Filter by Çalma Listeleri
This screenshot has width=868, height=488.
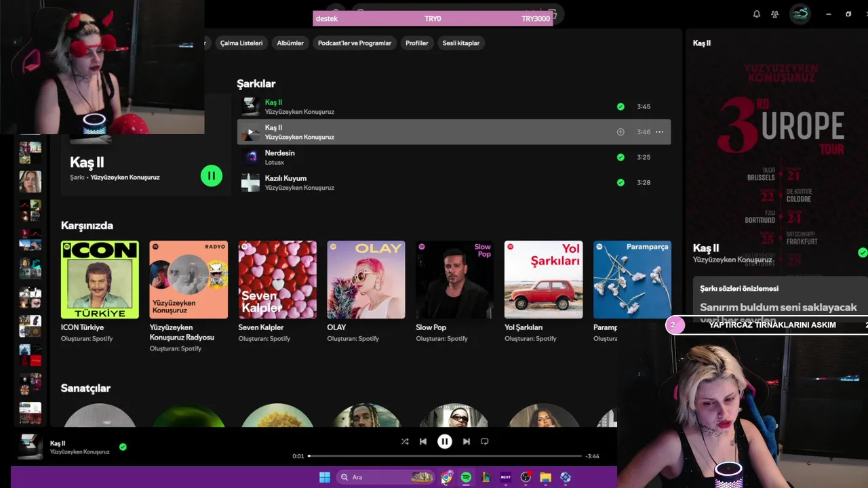point(241,43)
